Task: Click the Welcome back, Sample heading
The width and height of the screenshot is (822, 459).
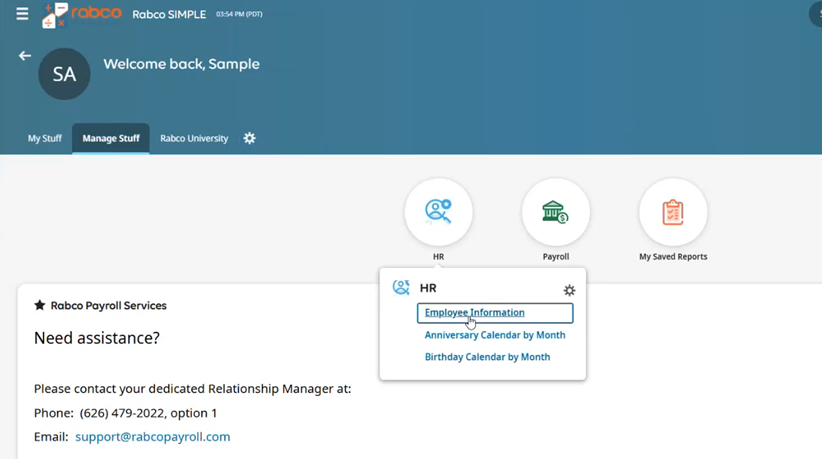Action: pos(181,64)
